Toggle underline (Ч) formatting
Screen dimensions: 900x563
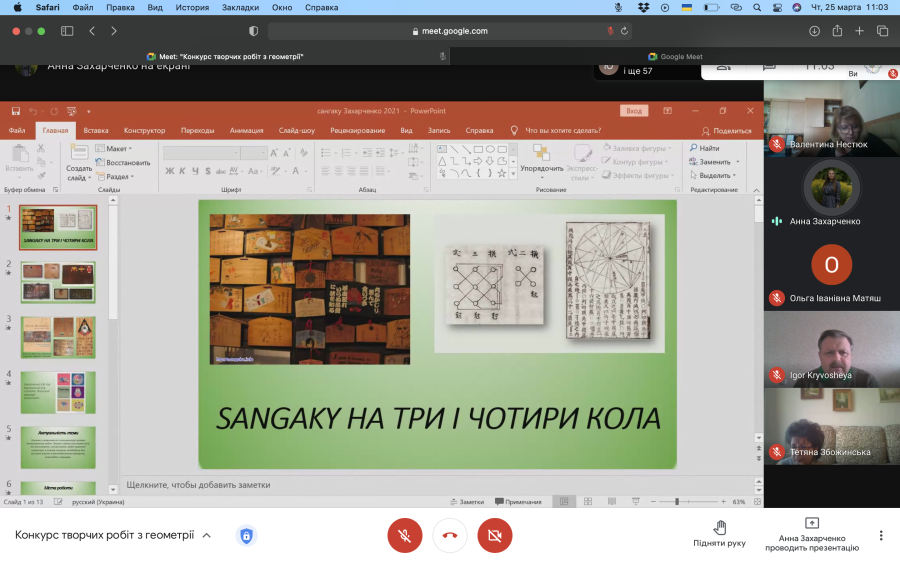195,171
